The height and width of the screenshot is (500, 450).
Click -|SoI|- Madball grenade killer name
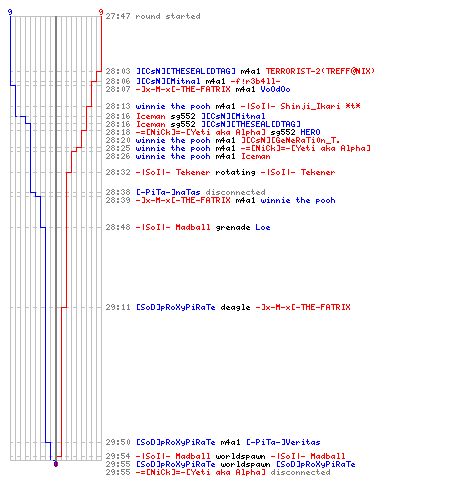tap(173, 227)
